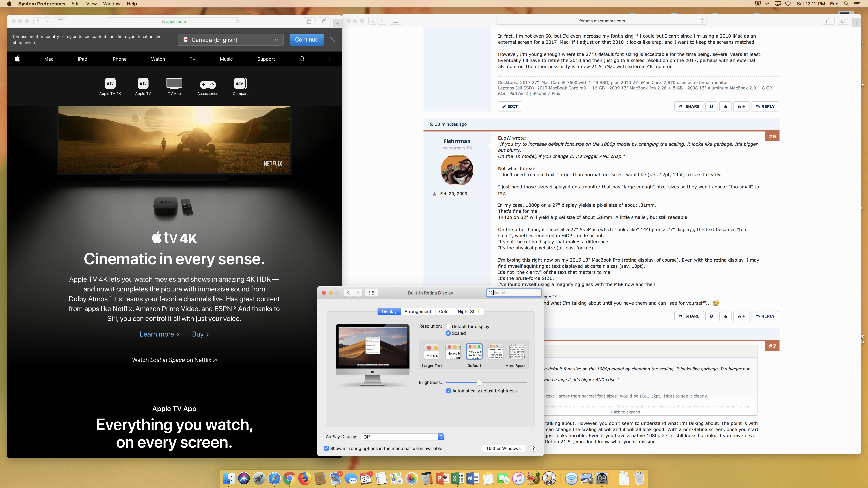Click Gather Windows button
868x488 pixels.
tap(503, 448)
